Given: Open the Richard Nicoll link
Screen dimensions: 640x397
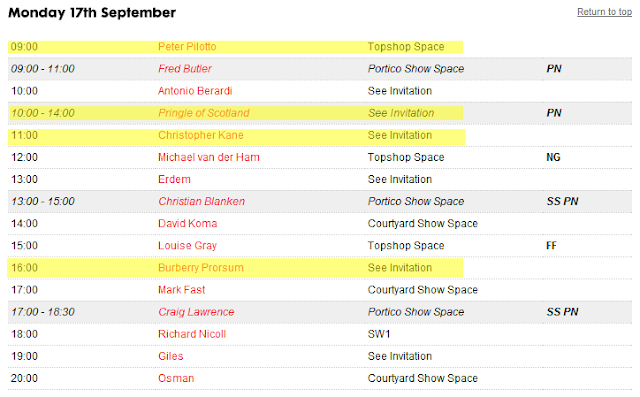Looking at the screenshot, I should tap(192, 334).
